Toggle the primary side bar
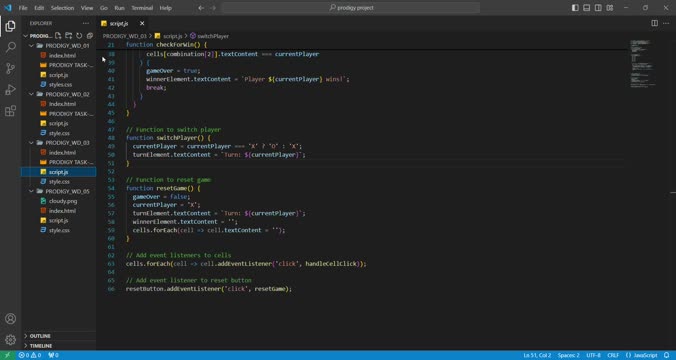 (x=575, y=8)
